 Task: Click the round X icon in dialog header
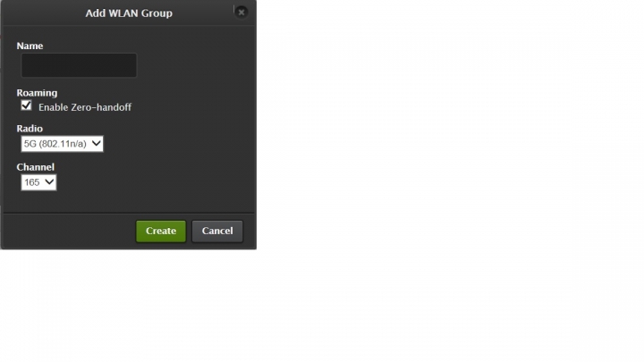click(241, 13)
